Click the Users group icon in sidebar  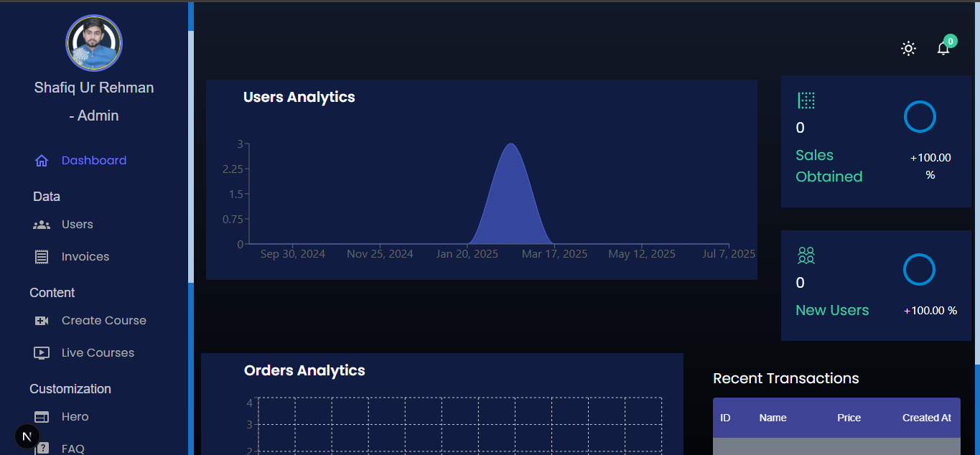point(42,225)
